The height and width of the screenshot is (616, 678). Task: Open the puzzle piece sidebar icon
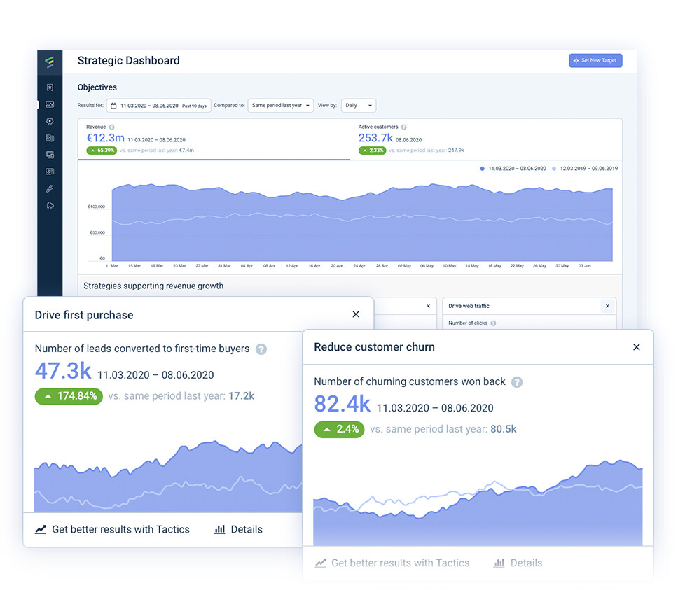click(50, 205)
